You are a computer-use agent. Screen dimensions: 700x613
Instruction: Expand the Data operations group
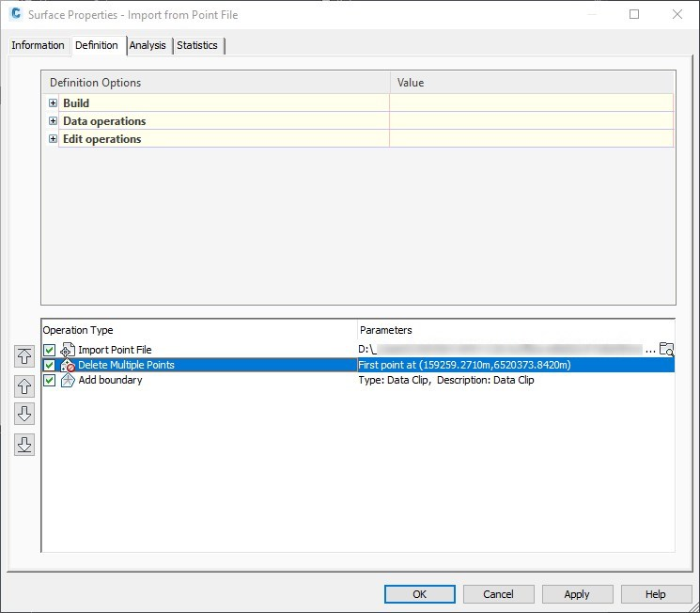point(53,121)
